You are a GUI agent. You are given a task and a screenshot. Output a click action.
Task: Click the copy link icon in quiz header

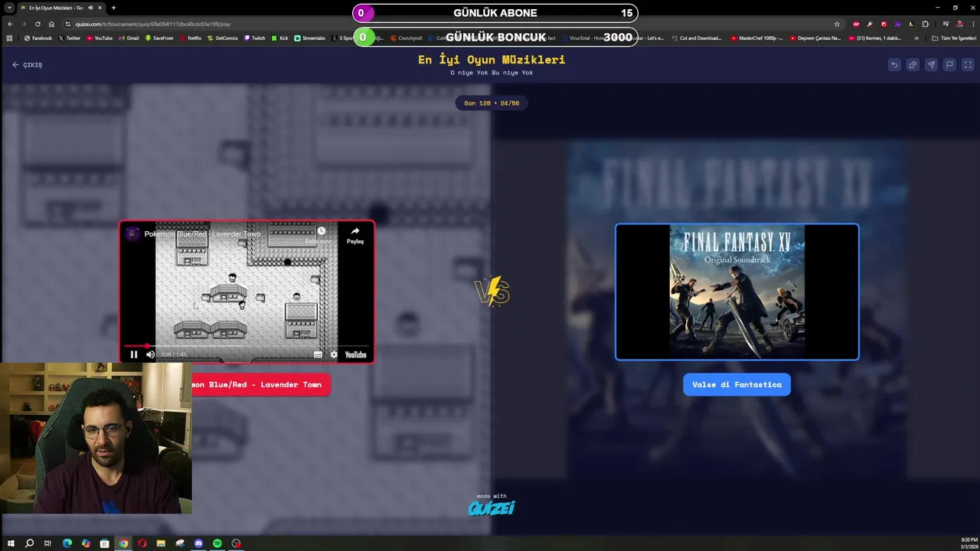913,65
